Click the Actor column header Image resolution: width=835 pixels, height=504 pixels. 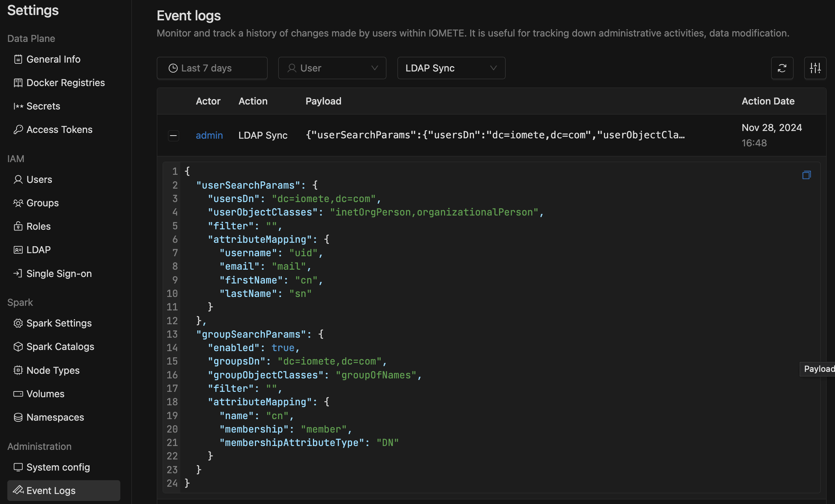pyautogui.click(x=208, y=101)
